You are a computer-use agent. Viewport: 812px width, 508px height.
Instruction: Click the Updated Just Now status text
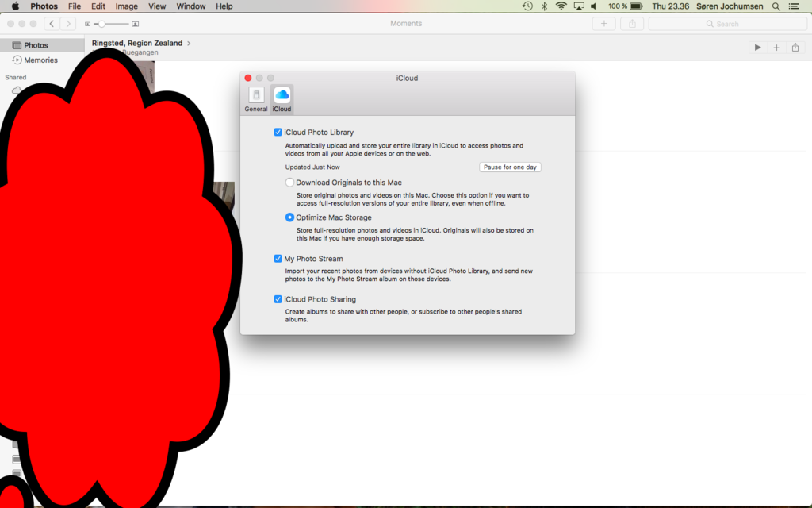(312, 167)
